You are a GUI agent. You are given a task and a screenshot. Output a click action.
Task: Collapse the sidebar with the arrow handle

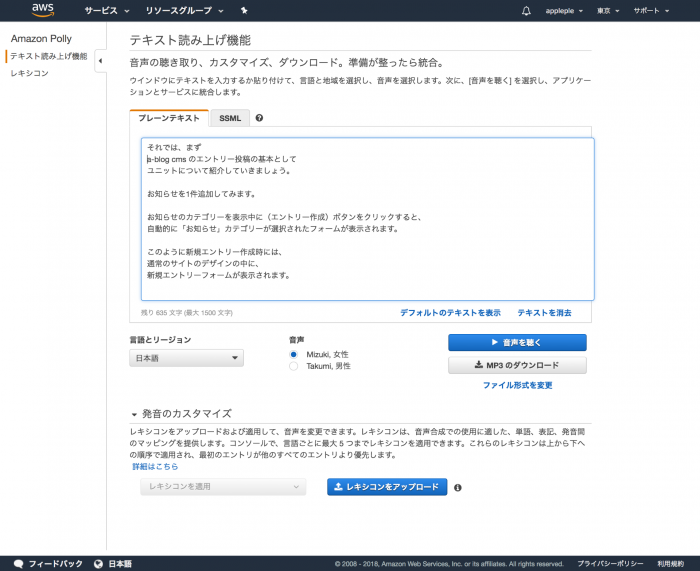click(x=100, y=61)
